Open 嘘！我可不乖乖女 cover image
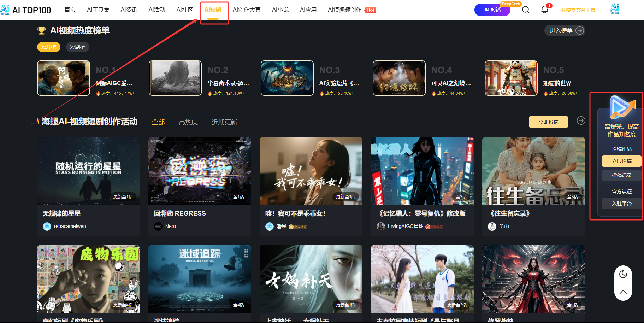 point(311,171)
